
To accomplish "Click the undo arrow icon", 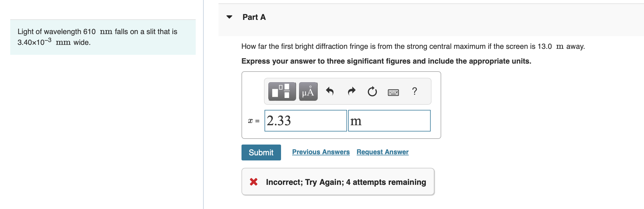I will [x=330, y=91].
